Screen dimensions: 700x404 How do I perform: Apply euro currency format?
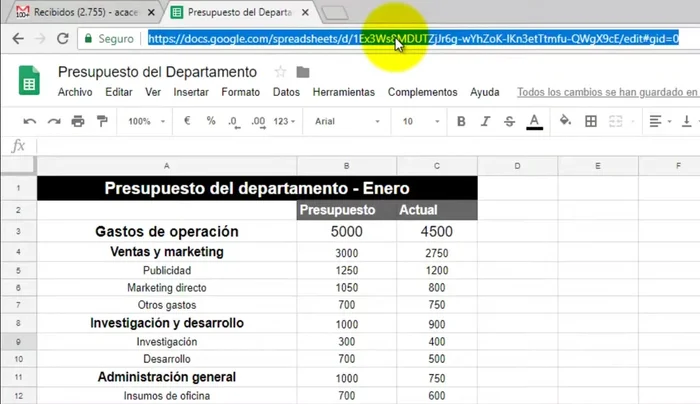click(x=187, y=121)
